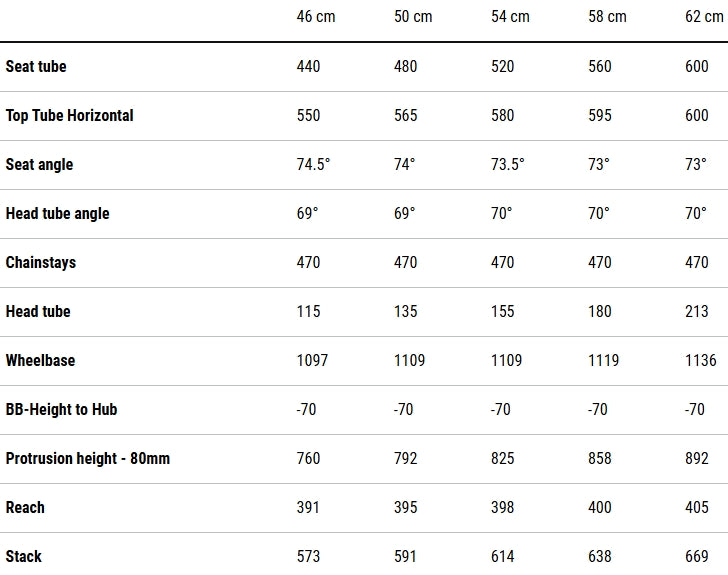Screen dimensions: 728x575
Task: Click the 54 cm column header
Action: click(510, 17)
